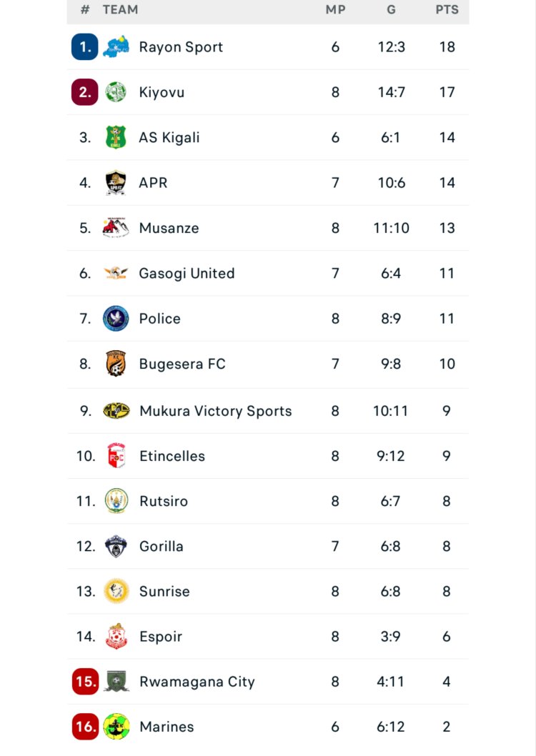Click the red rank 16 badge
Viewport: 536px width, 756px height.
[x=85, y=727]
